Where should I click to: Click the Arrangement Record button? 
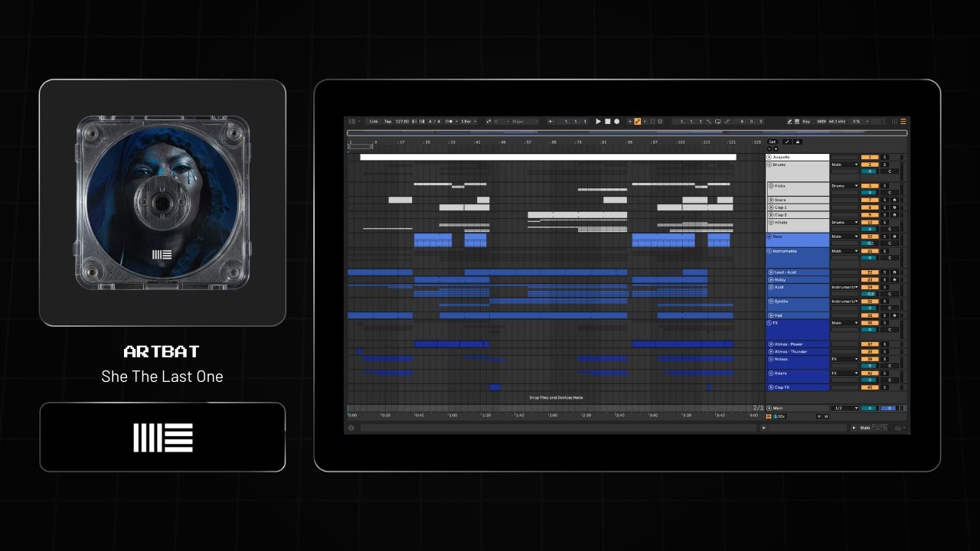[616, 122]
